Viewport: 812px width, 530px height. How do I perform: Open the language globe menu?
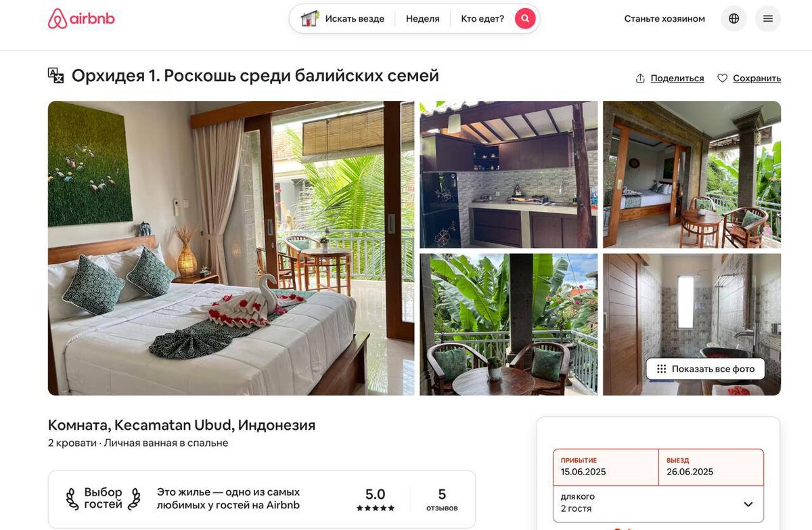pos(734,18)
